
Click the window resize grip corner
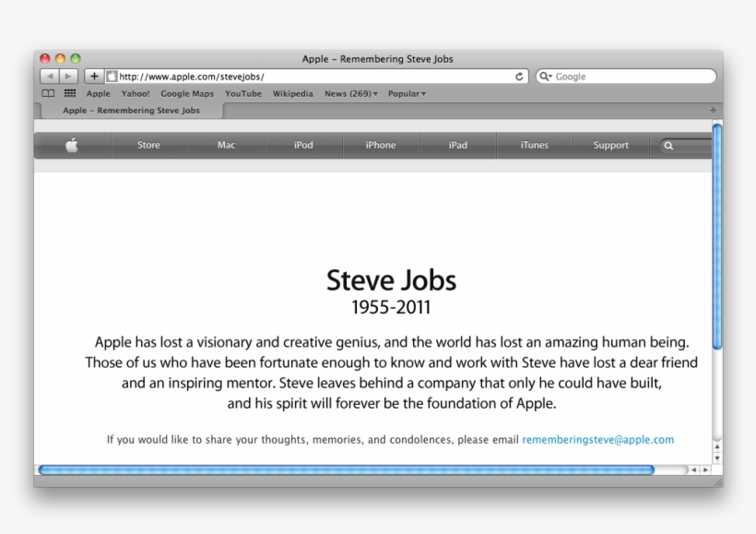pyautogui.click(x=717, y=481)
